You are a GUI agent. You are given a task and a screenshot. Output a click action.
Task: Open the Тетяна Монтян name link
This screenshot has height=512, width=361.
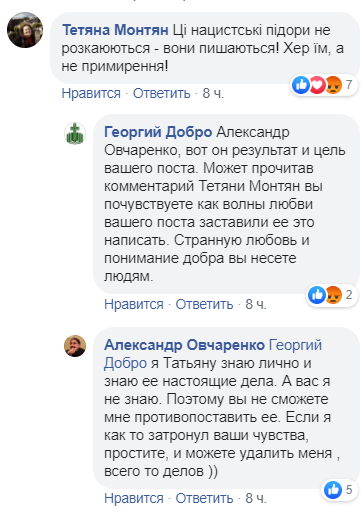point(115,30)
